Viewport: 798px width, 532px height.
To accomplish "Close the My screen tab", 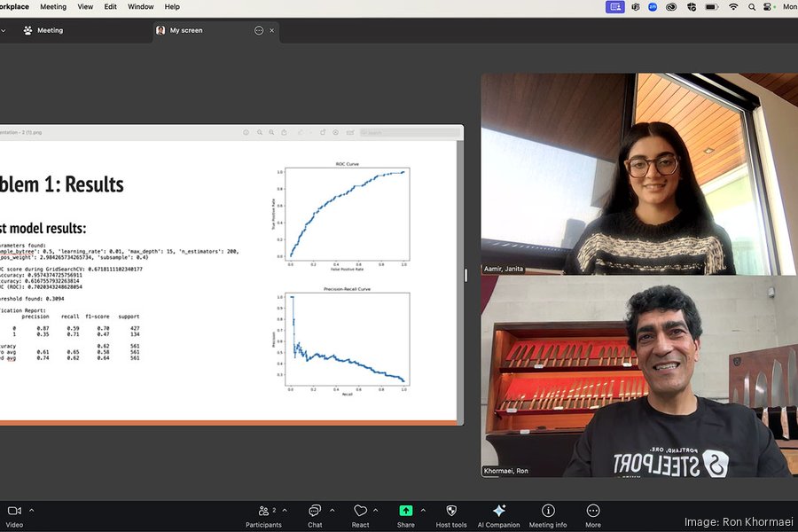I will pos(272,30).
